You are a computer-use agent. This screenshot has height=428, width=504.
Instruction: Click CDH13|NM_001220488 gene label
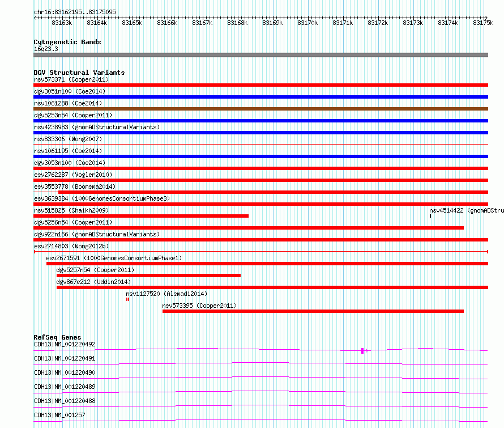pos(65,401)
